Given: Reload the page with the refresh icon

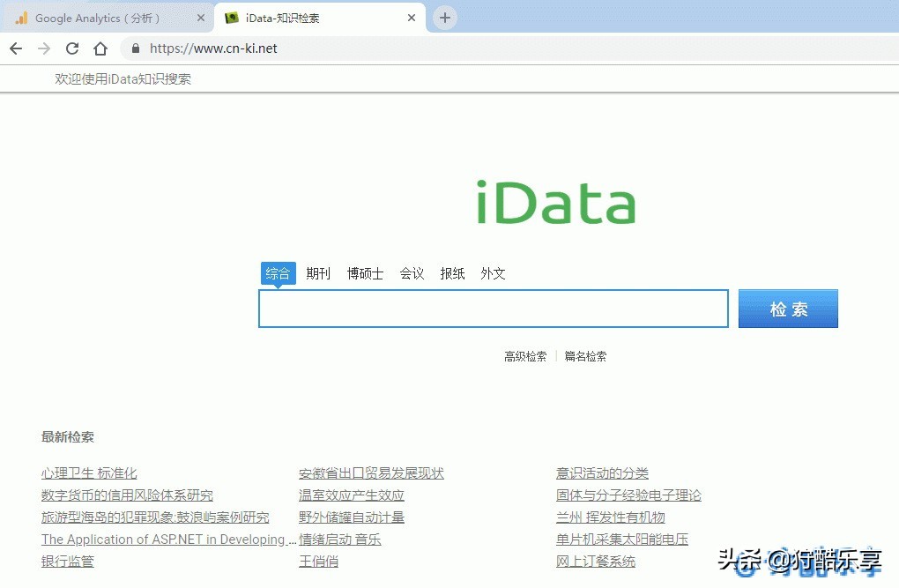Looking at the screenshot, I should [72, 48].
